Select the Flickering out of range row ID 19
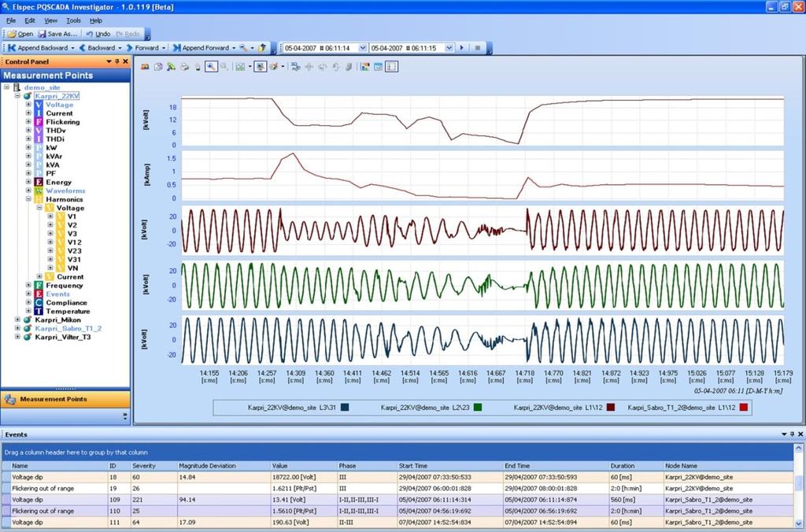Screen dimensions: 806x532 coord(397,488)
